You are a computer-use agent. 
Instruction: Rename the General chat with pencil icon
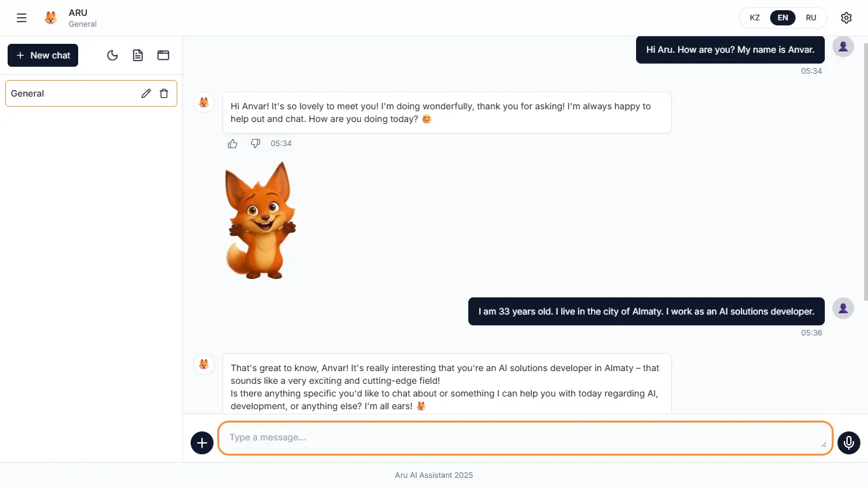tap(146, 93)
